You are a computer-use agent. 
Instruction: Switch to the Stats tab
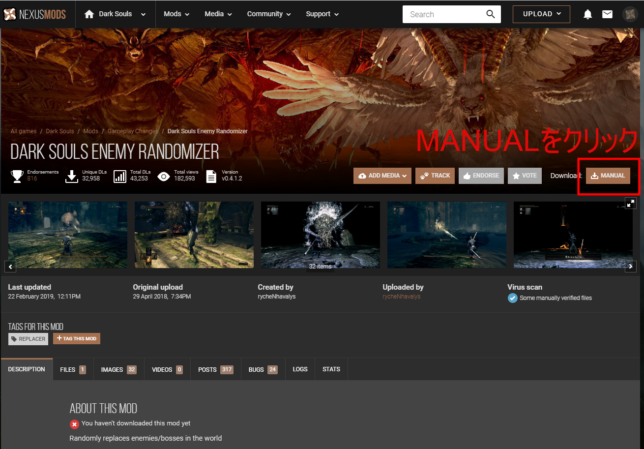[x=331, y=369]
